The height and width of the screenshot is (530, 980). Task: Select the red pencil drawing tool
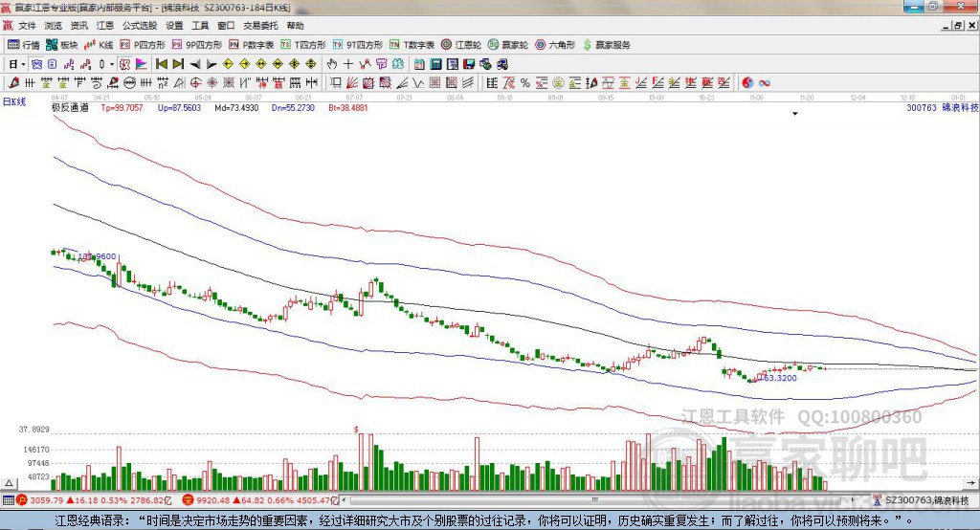coord(13,83)
